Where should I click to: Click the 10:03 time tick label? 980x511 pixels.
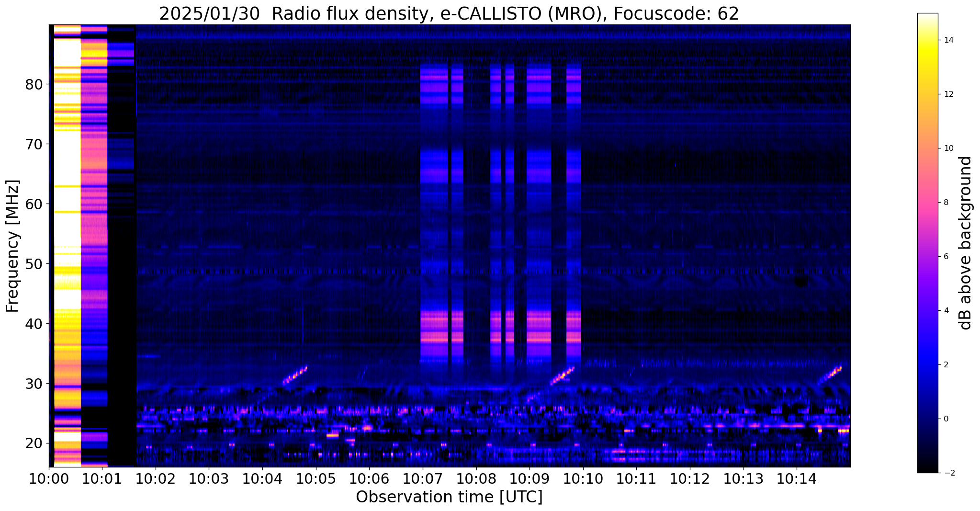pyautogui.click(x=209, y=479)
